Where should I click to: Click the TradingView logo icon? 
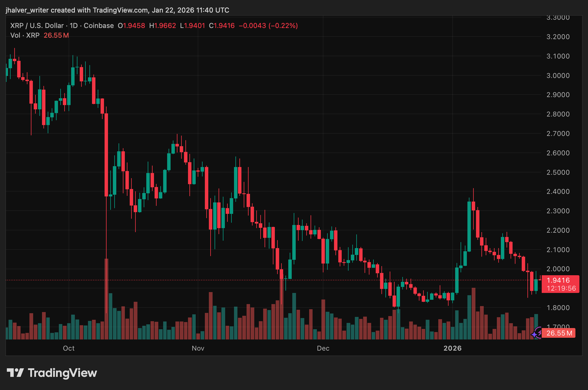coord(15,373)
